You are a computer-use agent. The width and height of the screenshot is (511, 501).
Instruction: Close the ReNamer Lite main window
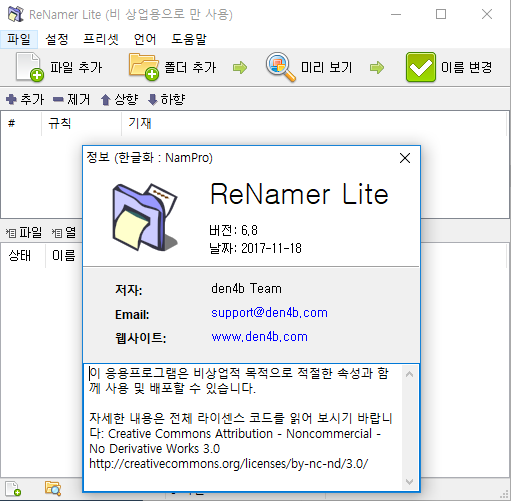pos(487,14)
